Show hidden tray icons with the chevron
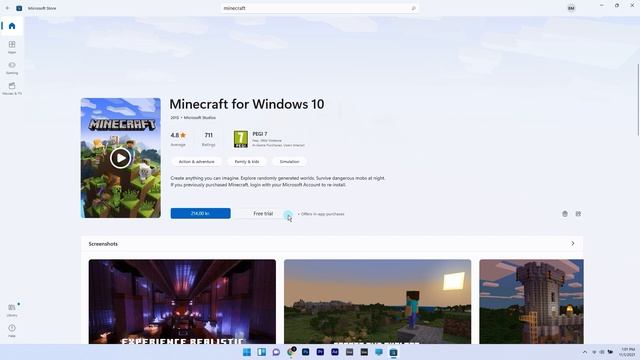640x360 pixels. tap(584, 352)
